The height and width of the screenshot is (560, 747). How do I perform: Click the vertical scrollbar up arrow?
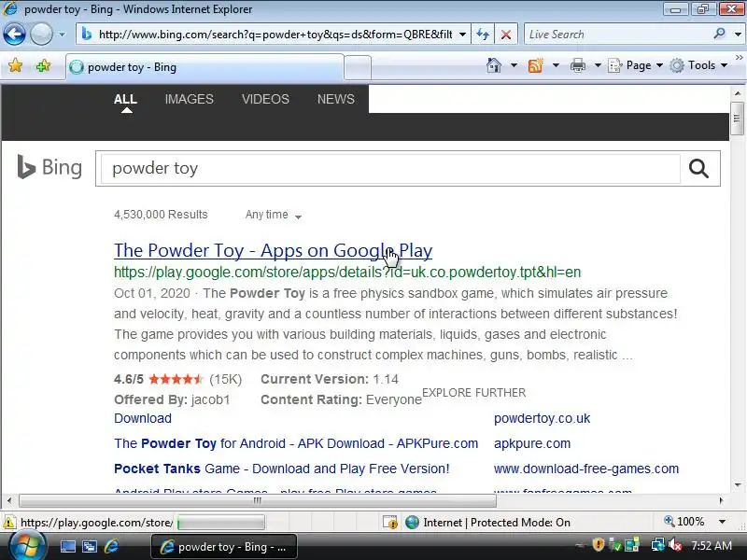pyautogui.click(x=737, y=93)
